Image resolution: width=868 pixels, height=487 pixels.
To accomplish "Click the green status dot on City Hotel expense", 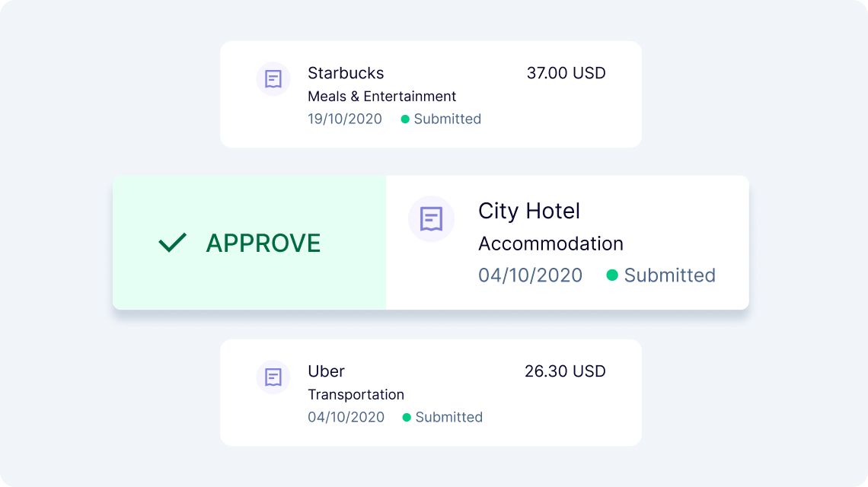I will tap(613, 275).
